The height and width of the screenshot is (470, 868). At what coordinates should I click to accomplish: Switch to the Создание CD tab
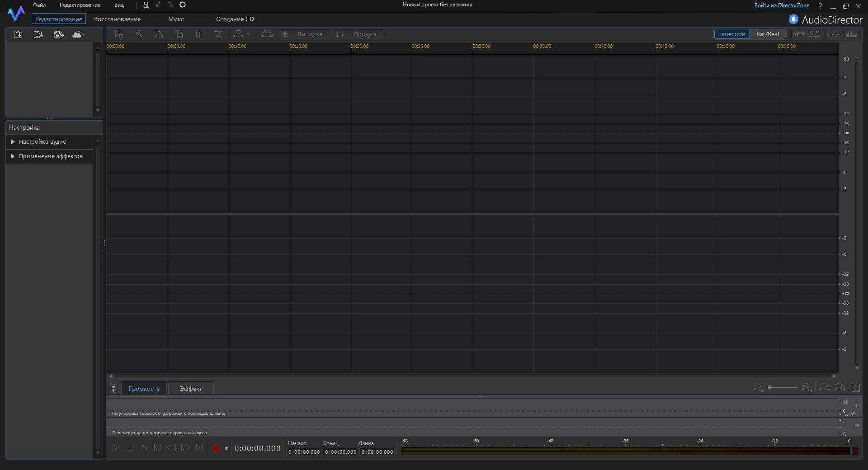point(235,19)
